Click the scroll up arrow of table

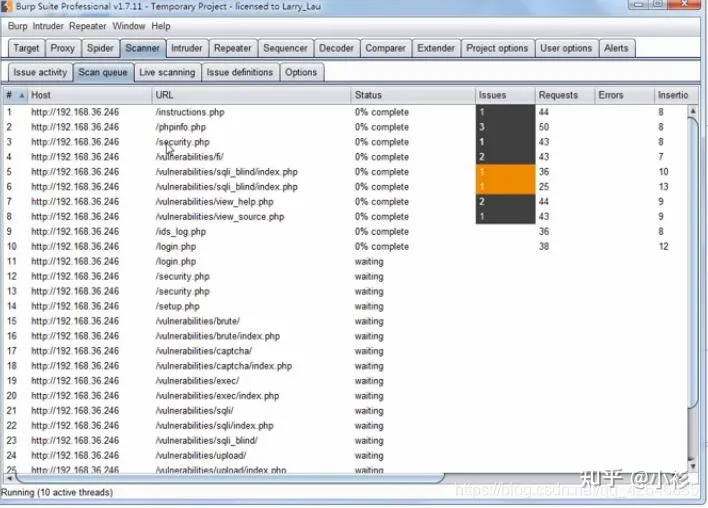[x=693, y=111]
